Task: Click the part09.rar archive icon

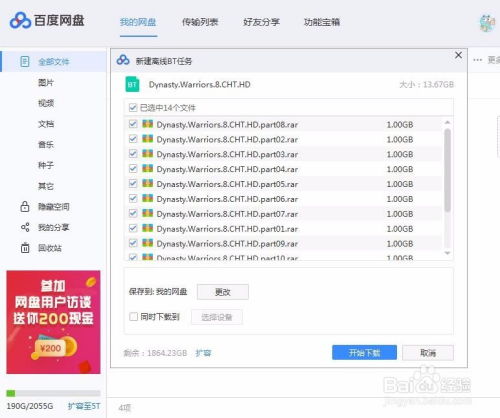Action: (147, 243)
